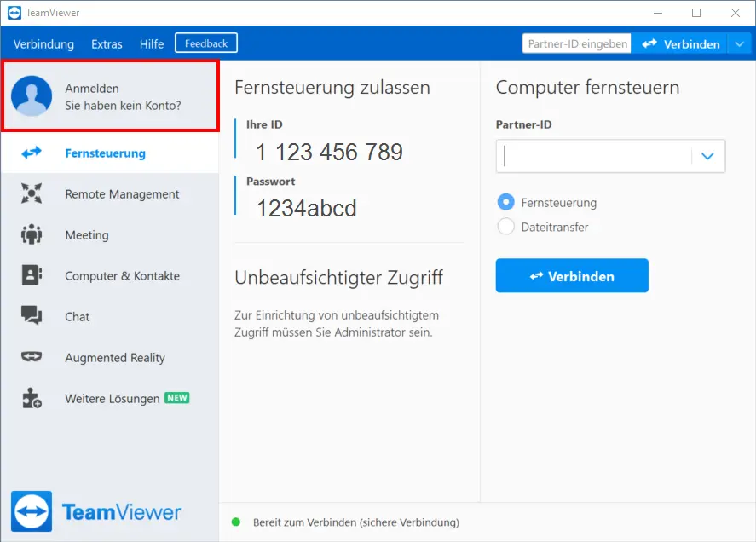Click the password 1234abcd
The image size is (756, 542).
point(307,208)
